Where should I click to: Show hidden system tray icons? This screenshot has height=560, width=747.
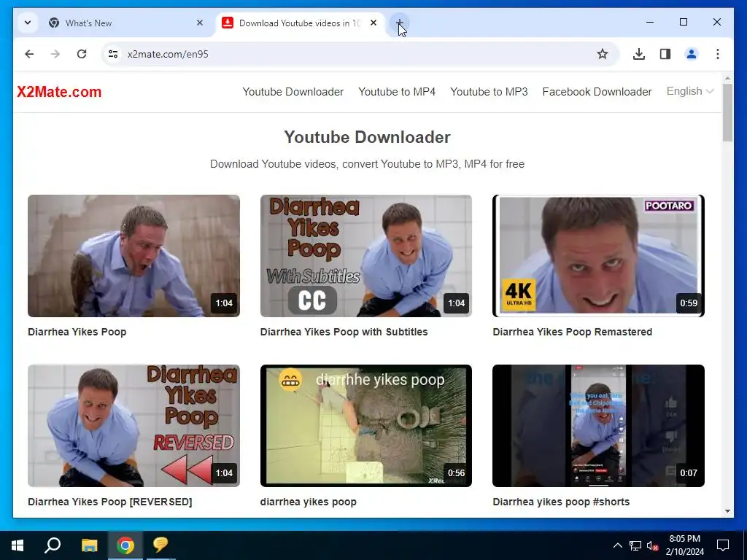[x=617, y=545]
